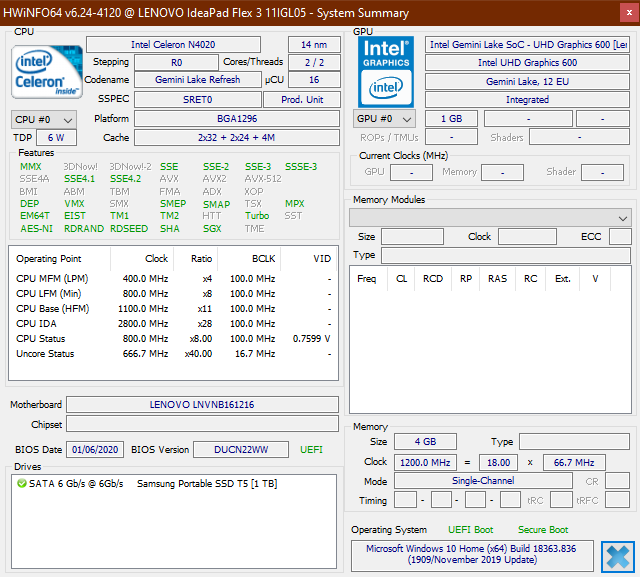Click the Freq column header in memory table
640x577 pixels.
point(367,279)
